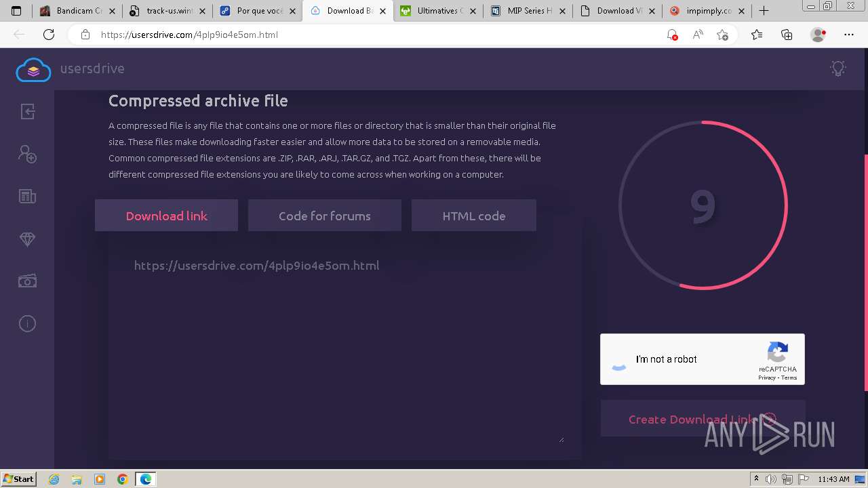Add this page to favorites star
Image resolution: width=868 pixels, height=488 pixels.
722,35
